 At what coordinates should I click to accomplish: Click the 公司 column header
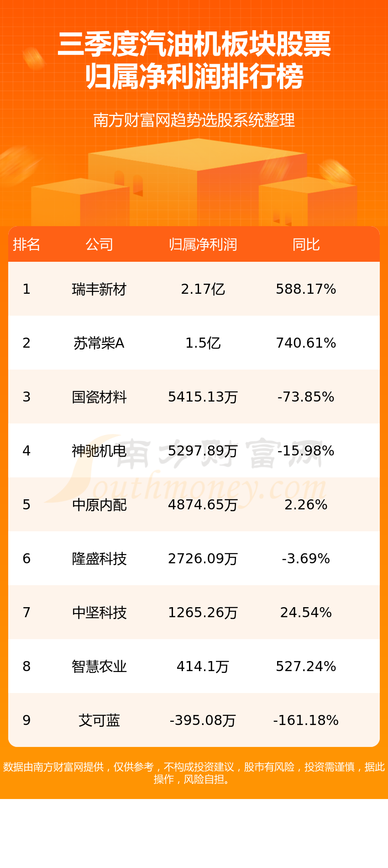(x=99, y=244)
